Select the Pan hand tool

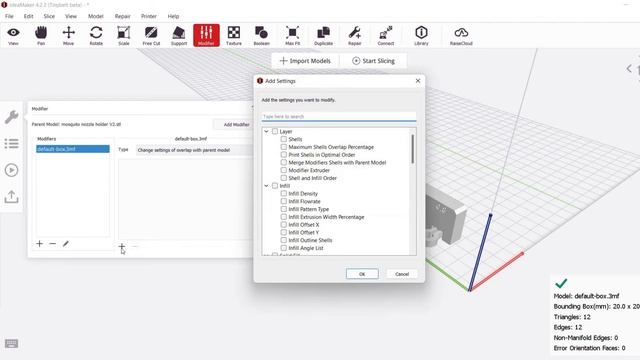(41, 36)
